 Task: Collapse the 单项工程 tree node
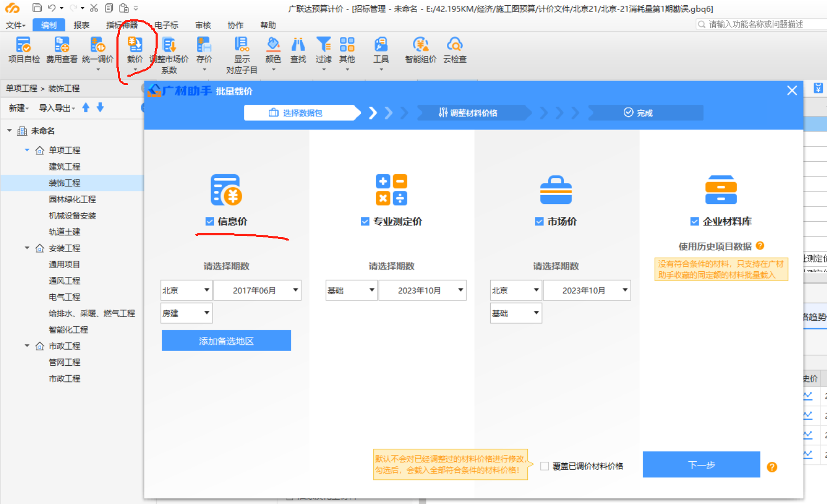click(27, 150)
